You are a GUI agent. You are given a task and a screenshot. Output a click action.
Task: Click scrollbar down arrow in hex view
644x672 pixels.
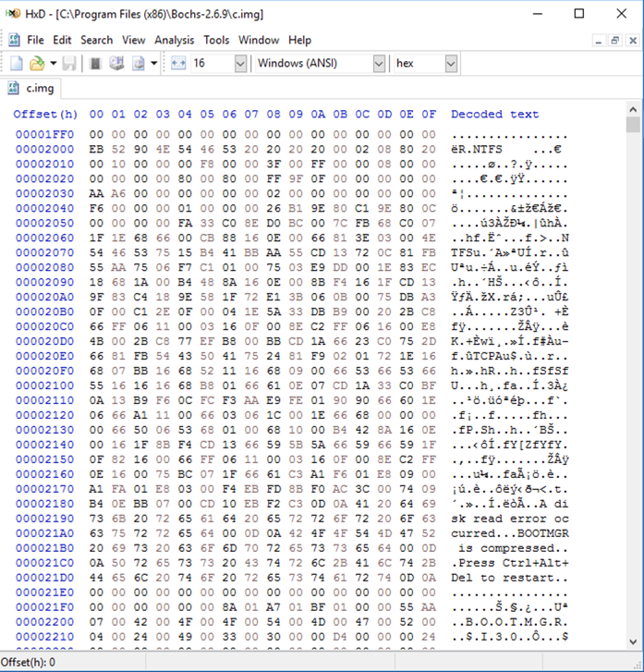[x=633, y=641]
